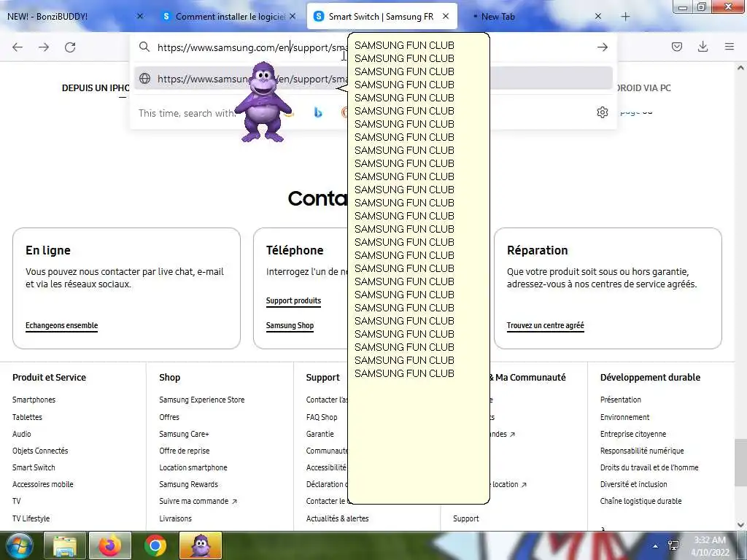Open the Offre de reprise link
747x560 pixels.
pyautogui.click(x=185, y=451)
